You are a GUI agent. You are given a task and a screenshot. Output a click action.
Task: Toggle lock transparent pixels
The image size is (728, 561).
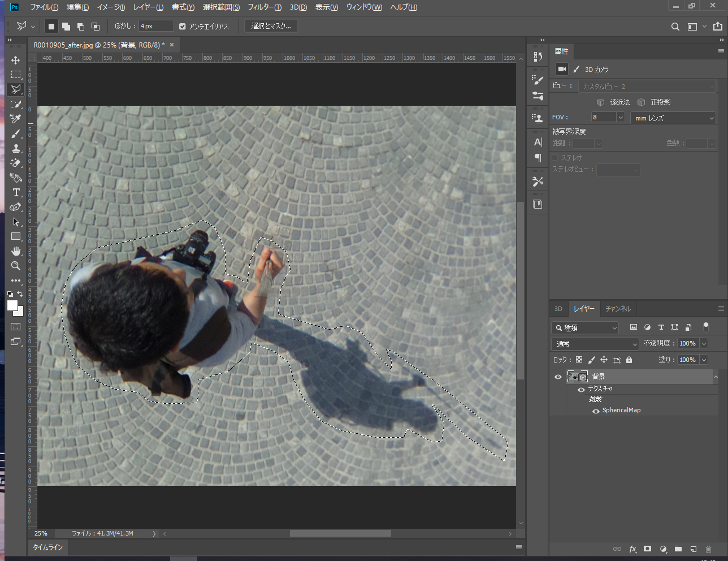coord(579,360)
